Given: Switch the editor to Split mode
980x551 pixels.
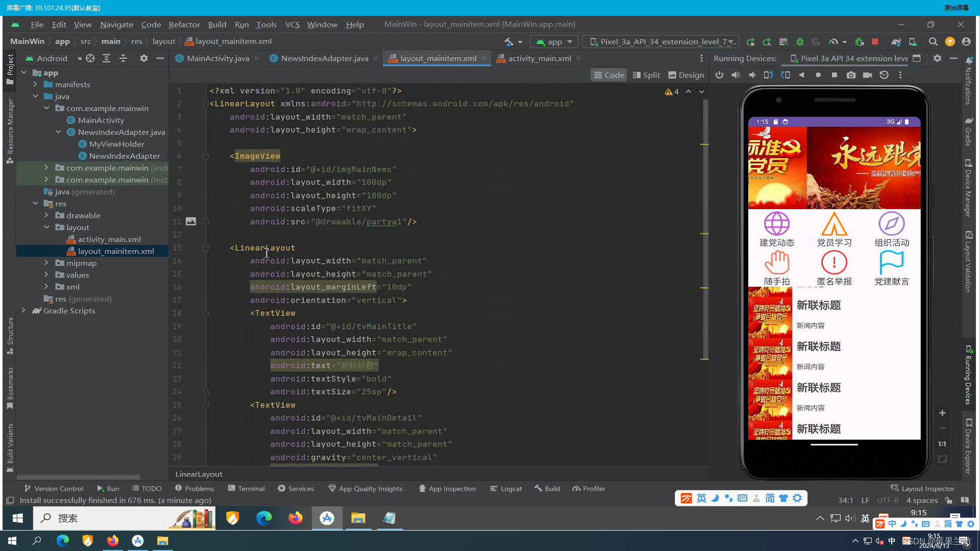Looking at the screenshot, I should point(646,74).
